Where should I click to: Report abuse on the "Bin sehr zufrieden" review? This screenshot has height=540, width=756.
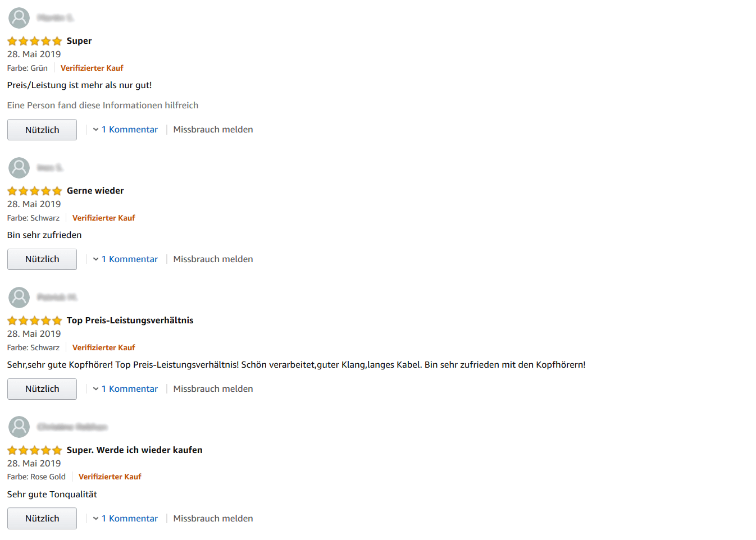(x=213, y=259)
